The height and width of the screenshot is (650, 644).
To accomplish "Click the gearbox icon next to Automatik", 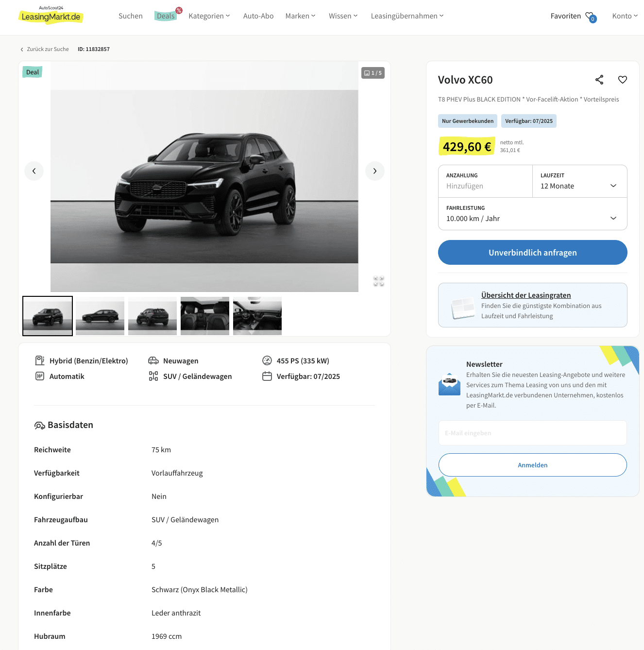I will click(x=40, y=376).
